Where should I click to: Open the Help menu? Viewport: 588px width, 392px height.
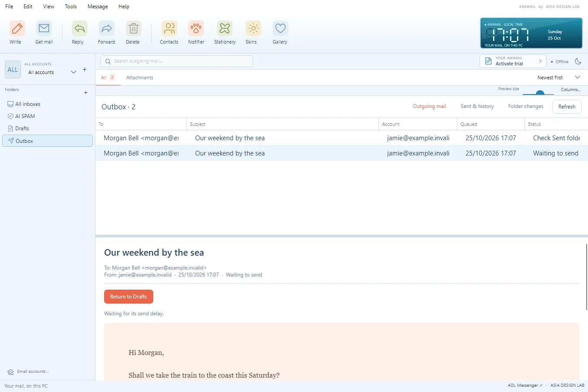[x=124, y=7]
